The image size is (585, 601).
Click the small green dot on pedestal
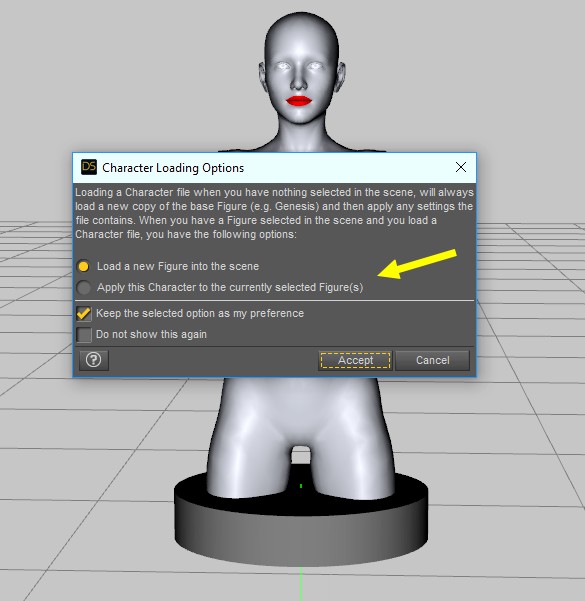pyautogui.click(x=301, y=486)
